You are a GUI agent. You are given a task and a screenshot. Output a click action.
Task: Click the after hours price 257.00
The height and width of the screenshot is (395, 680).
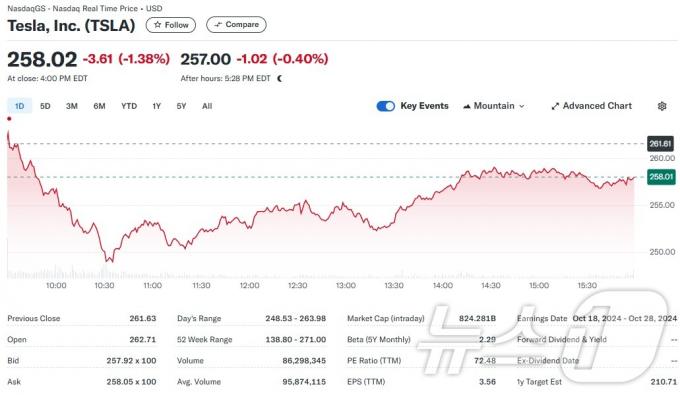pos(206,59)
